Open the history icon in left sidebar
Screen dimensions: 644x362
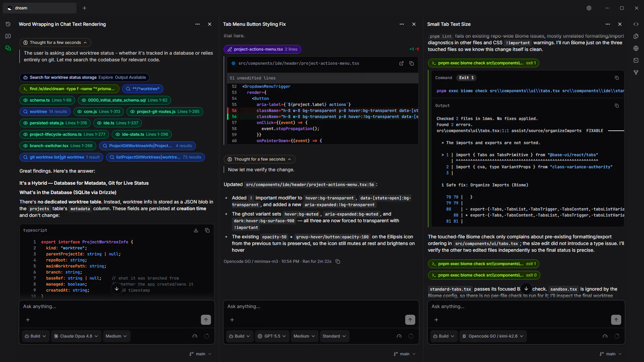[8, 24]
